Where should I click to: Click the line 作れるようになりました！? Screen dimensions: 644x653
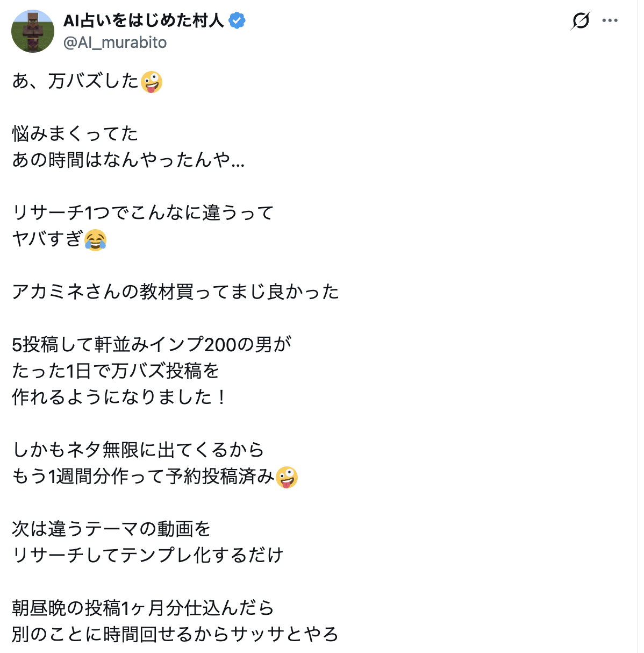118,398
